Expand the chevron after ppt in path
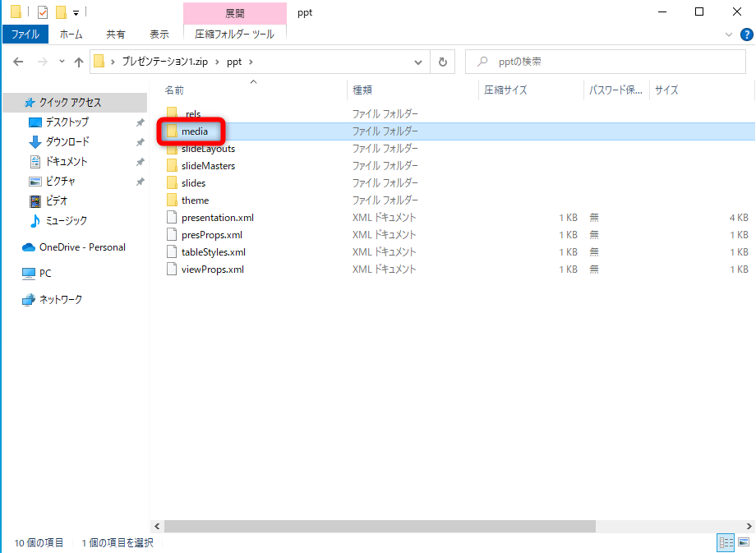This screenshot has height=553, width=756. coord(251,62)
